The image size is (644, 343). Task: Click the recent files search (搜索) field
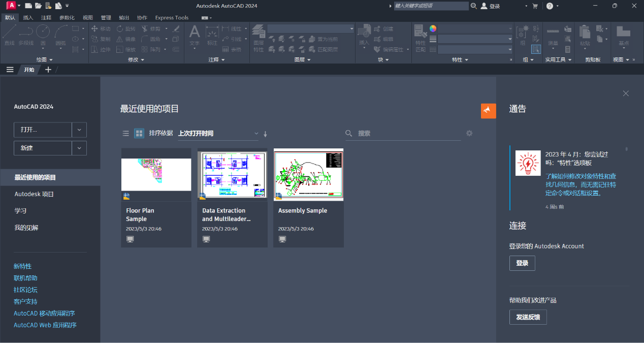403,133
